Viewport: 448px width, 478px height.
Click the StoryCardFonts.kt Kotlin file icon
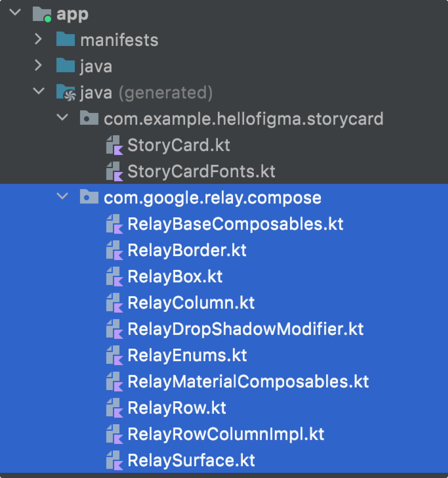[115, 171]
